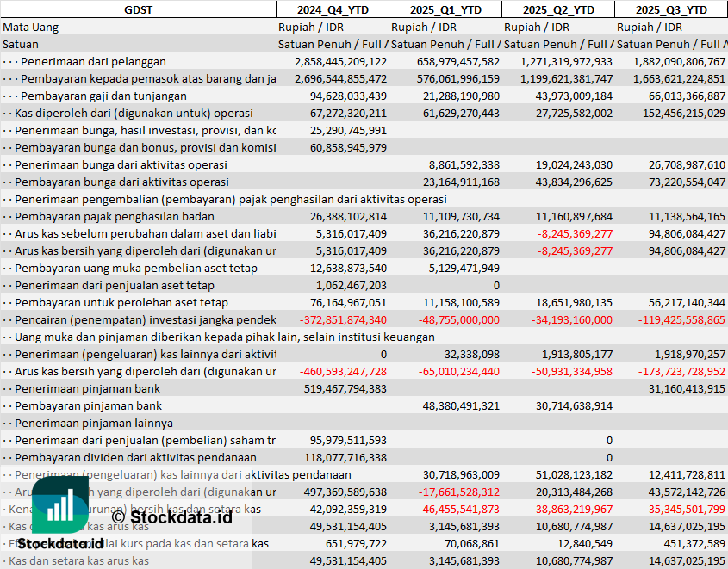Select the GDST header cell
This screenshot has width=728, height=569.
point(138,9)
